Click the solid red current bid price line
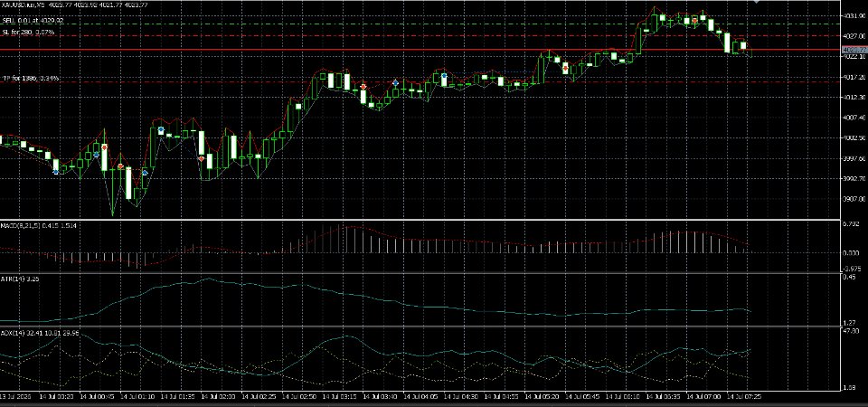Viewport: 868px width, 407px height. 420,50
